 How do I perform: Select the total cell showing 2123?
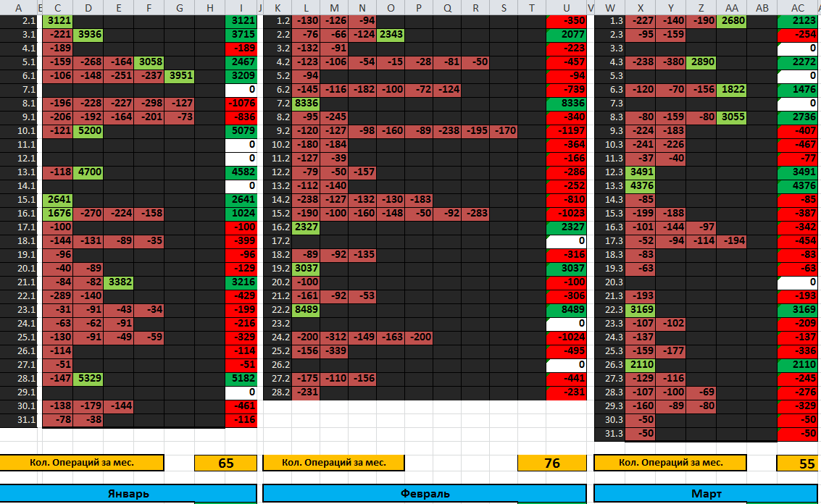(x=798, y=20)
